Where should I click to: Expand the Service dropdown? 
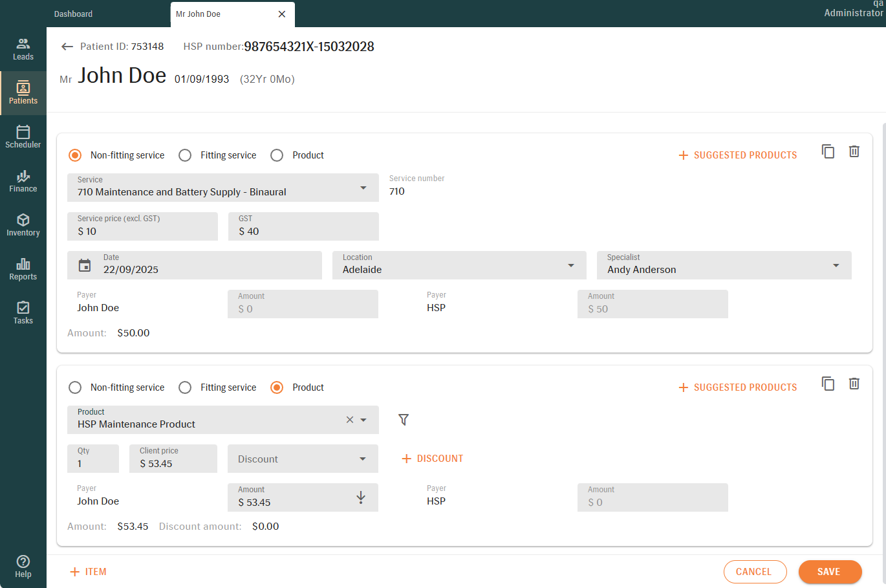click(363, 188)
